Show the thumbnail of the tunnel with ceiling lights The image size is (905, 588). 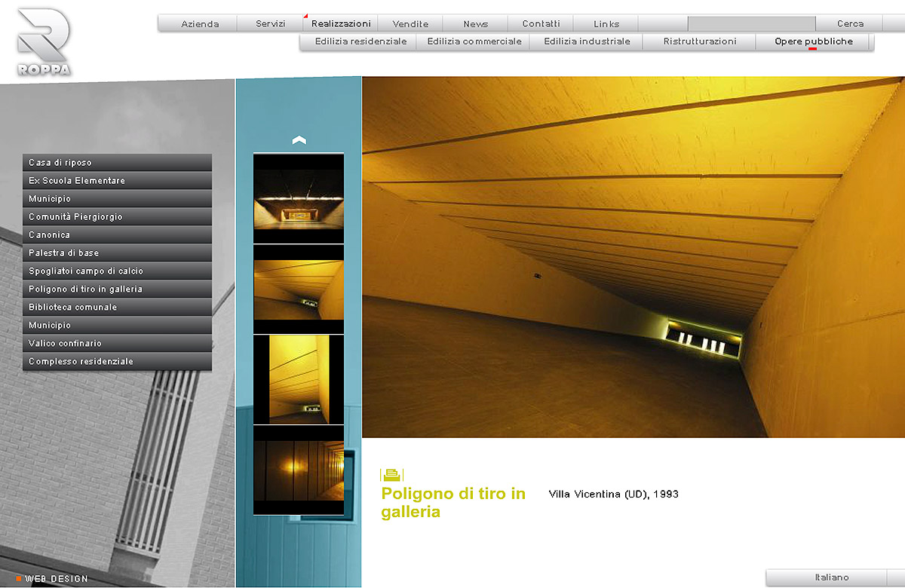(x=299, y=198)
